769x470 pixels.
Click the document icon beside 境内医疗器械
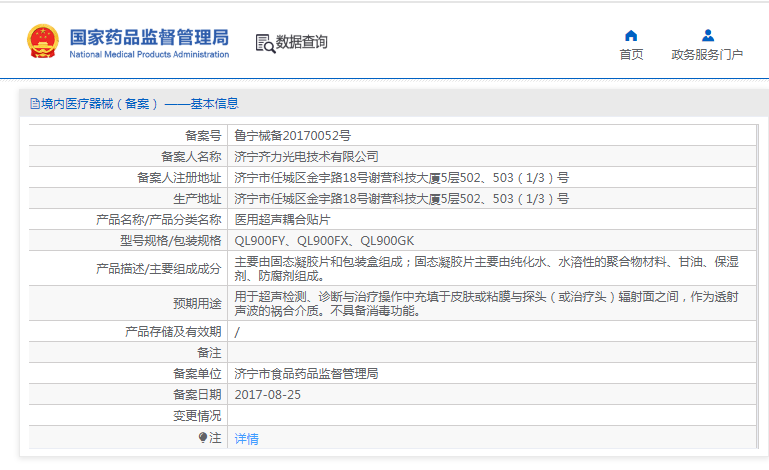coord(35,104)
